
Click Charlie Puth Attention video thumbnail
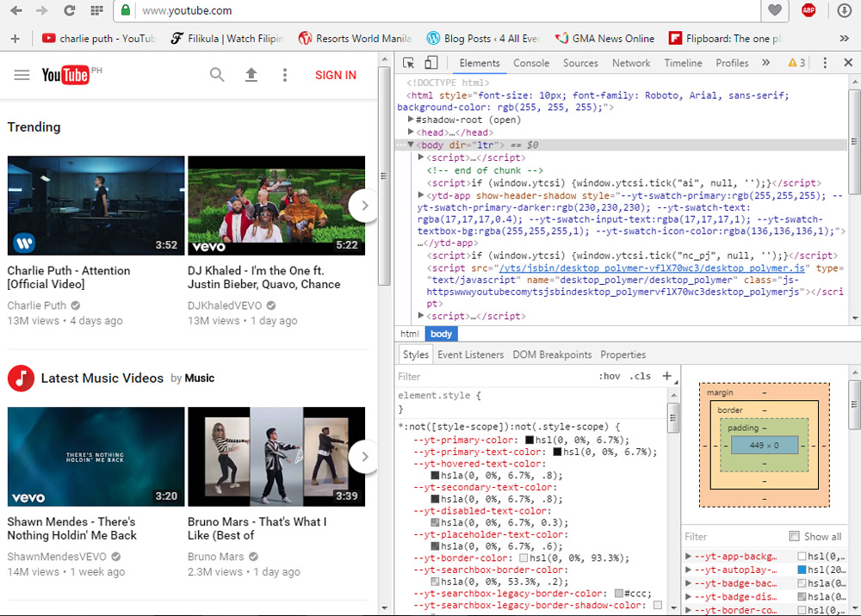(x=96, y=206)
